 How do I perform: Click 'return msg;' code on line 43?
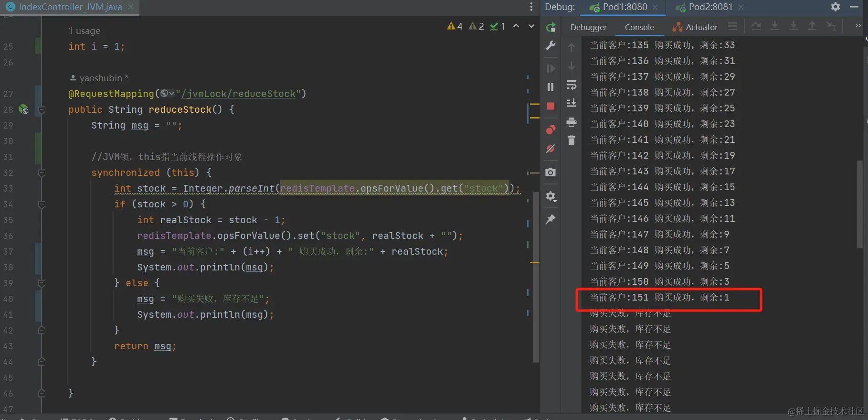[145, 346]
